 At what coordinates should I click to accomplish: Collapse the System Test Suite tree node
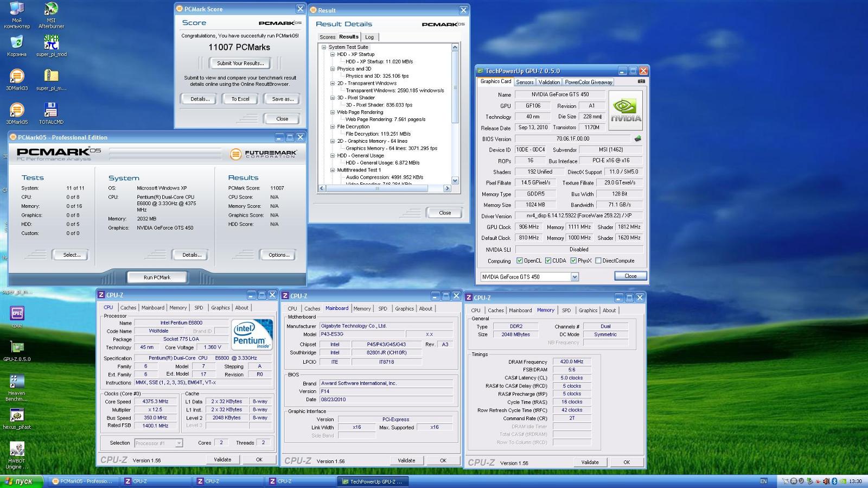point(324,47)
